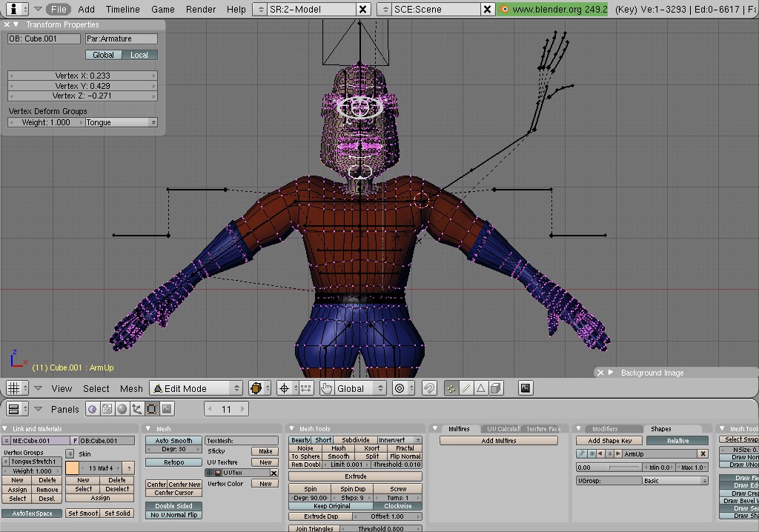Toggle Beauty subdivide option
Viewport: 759px width, 532px height.
pyautogui.click(x=300, y=440)
